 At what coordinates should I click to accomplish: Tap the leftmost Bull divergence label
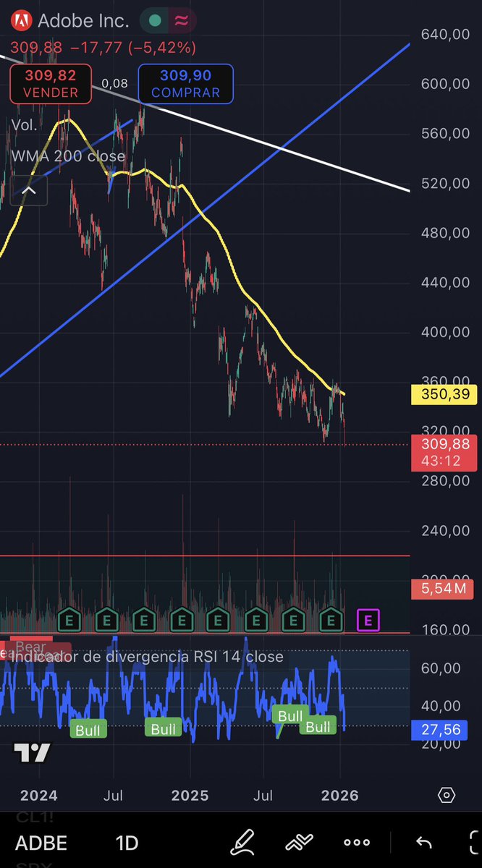[88, 730]
